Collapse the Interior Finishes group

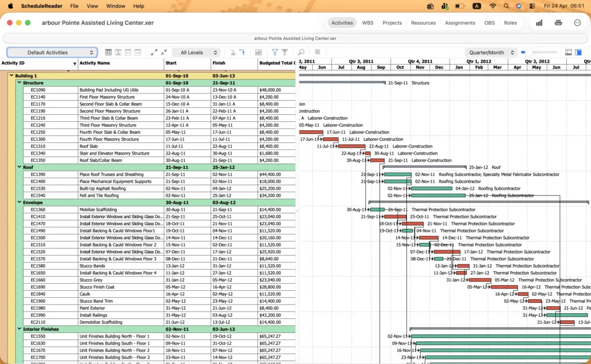point(19,329)
